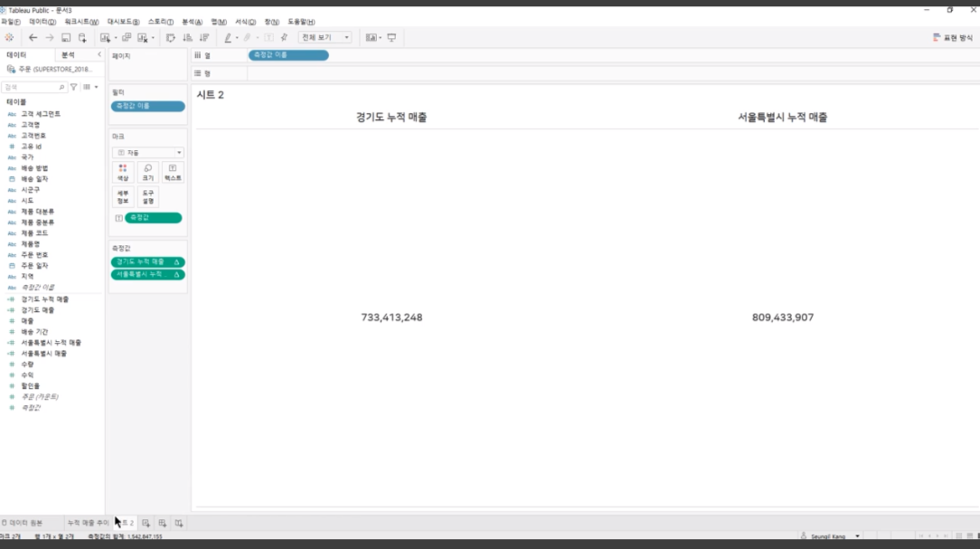Click the new story tab icon at bottom

click(179, 523)
